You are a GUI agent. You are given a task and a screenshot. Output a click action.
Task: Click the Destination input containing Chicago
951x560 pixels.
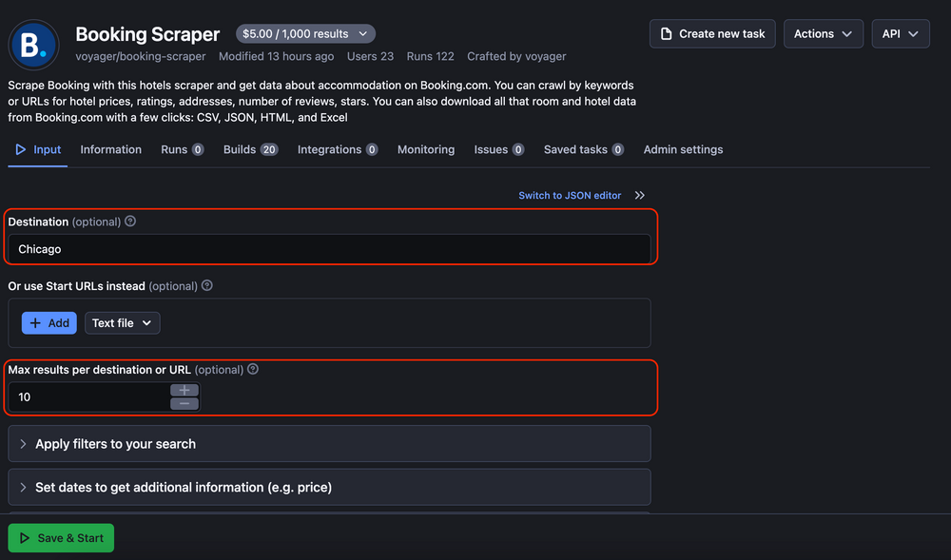pos(329,249)
